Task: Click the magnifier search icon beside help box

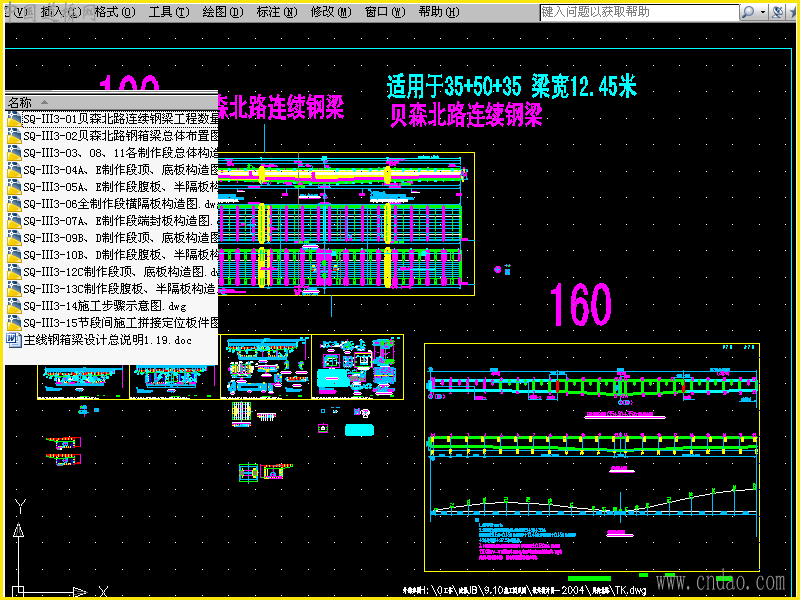Action: (748, 12)
